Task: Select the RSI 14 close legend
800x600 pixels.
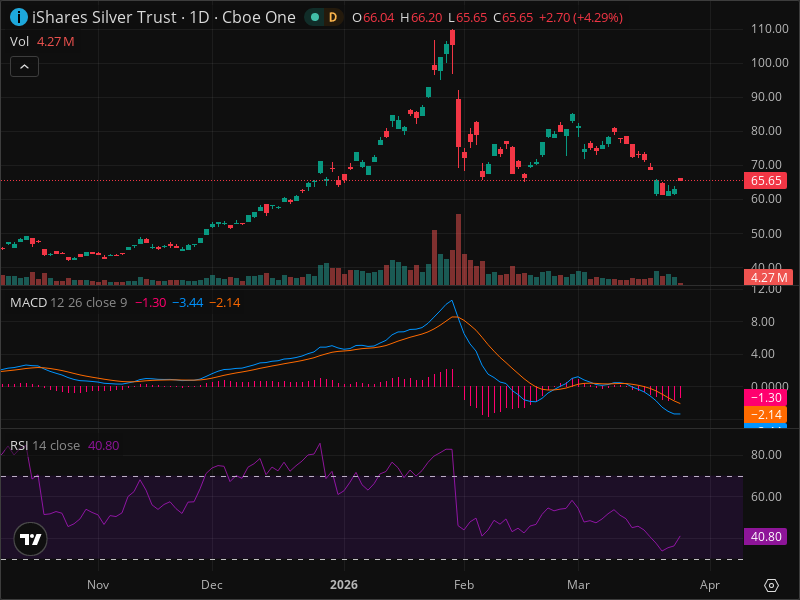Action: coord(45,446)
